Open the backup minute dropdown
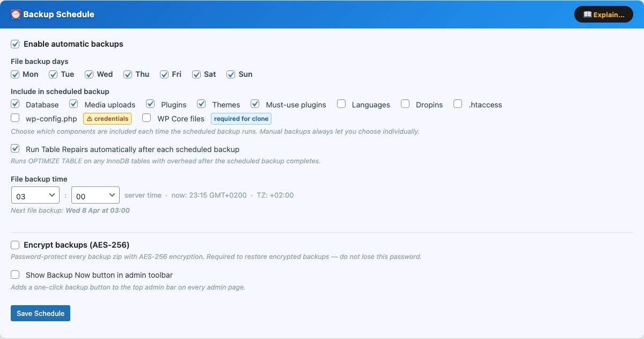 [x=95, y=196]
